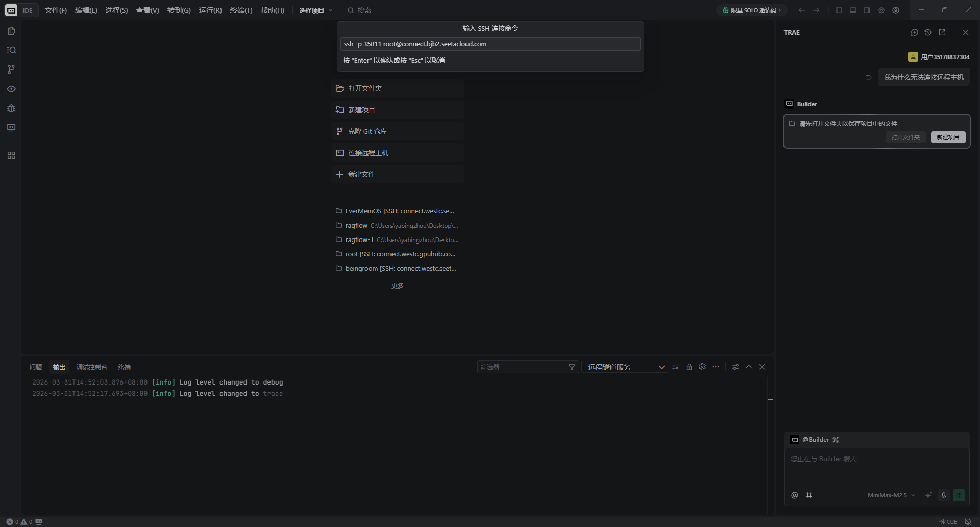Click 连接远程主机 on the welcome page
Screen dimensions: 980x527
(368, 153)
